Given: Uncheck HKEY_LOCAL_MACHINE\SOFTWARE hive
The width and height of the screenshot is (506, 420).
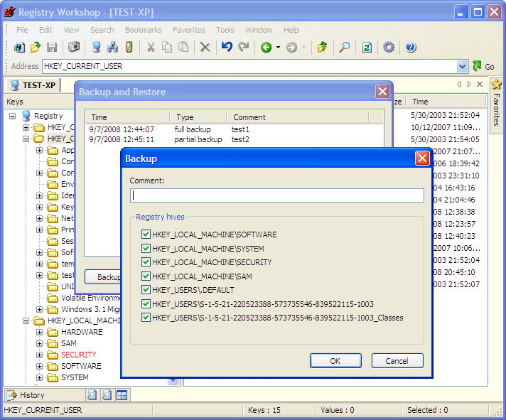Looking at the screenshot, I should coord(146,235).
